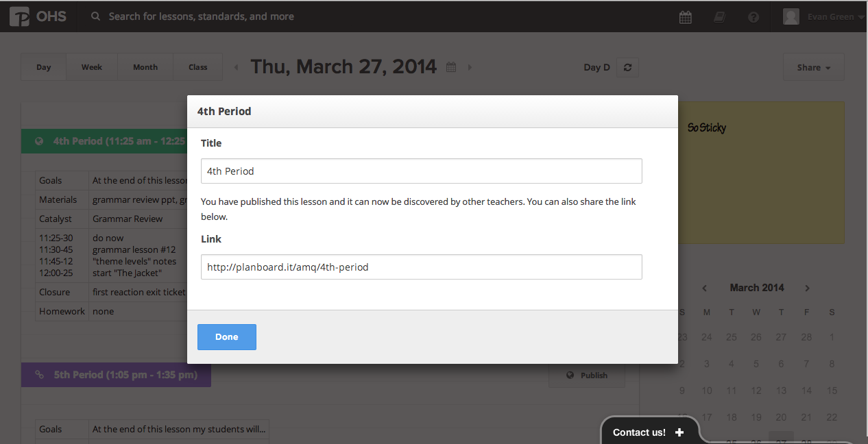Open the date picker icon beside the date

pyautogui.click(x=451, y=67)
